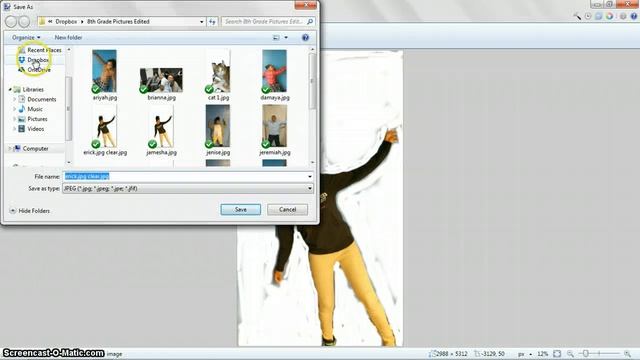Image resolution: width=640 pixels, height=360 pixels.
Task: Select the Videos library
Action: pyautogui.click(x=31, y=129)
